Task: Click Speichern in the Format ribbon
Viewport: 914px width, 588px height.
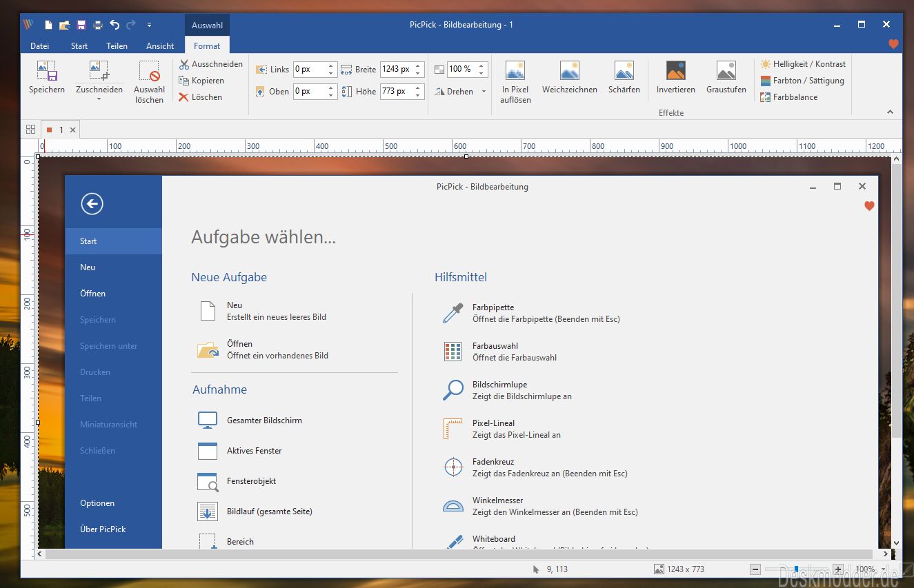Action: tap(47, 77)
